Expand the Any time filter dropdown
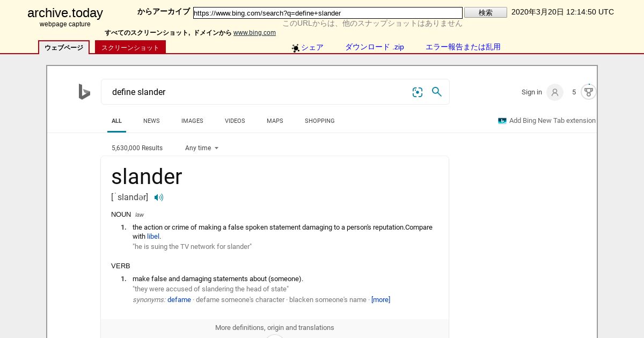Screen dimensions: 644x338 [202, 148]
